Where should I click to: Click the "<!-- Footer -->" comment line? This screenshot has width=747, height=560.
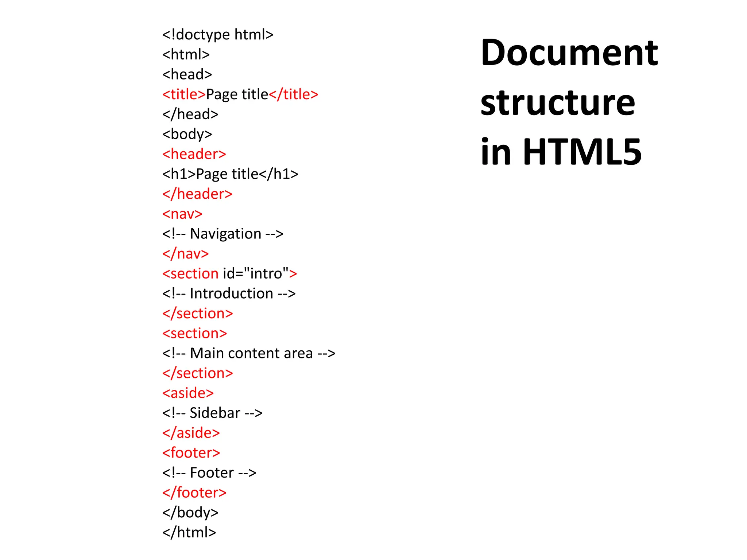tap(209, 473)
